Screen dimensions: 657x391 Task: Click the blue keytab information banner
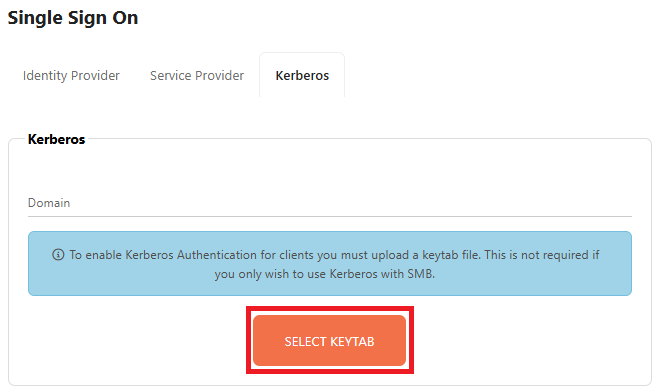click(330, 264)
